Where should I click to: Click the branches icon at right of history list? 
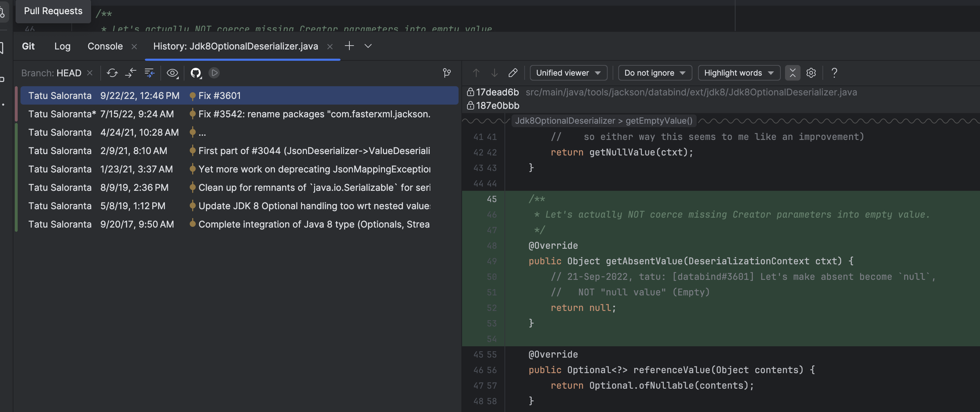[447, 73]
